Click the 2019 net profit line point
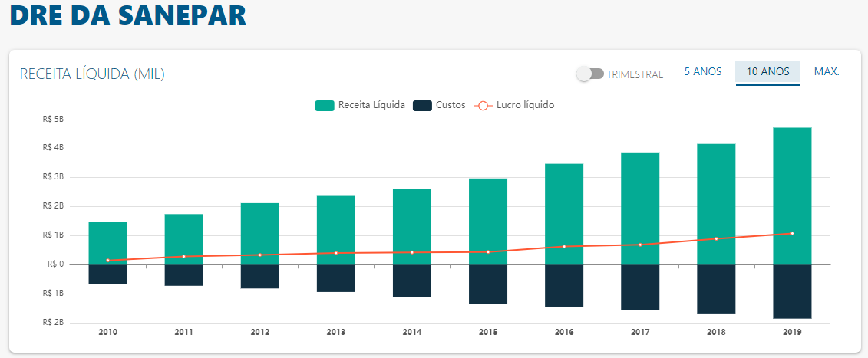Viewport: 868px width, 358px height. tap(792, 233)
